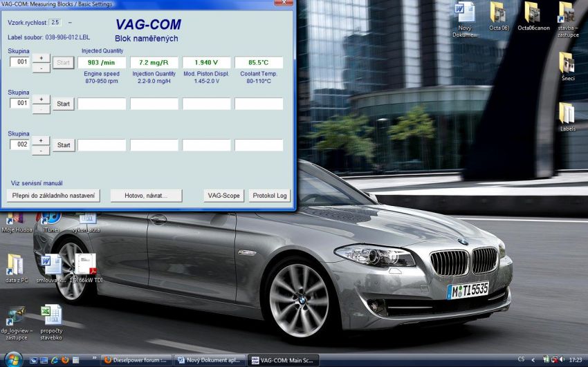Open the Octa06canon folder
The image size is (588, 367).
pos(533,13)
